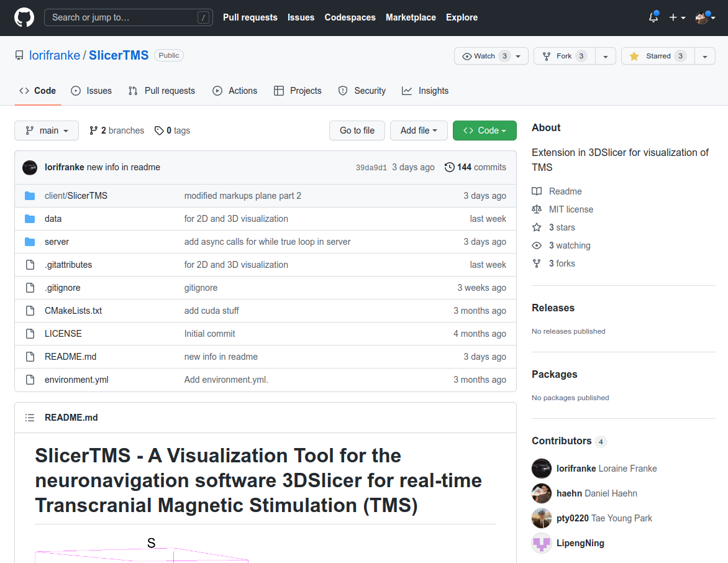View the 144 commits history

(x=475, y=167)
